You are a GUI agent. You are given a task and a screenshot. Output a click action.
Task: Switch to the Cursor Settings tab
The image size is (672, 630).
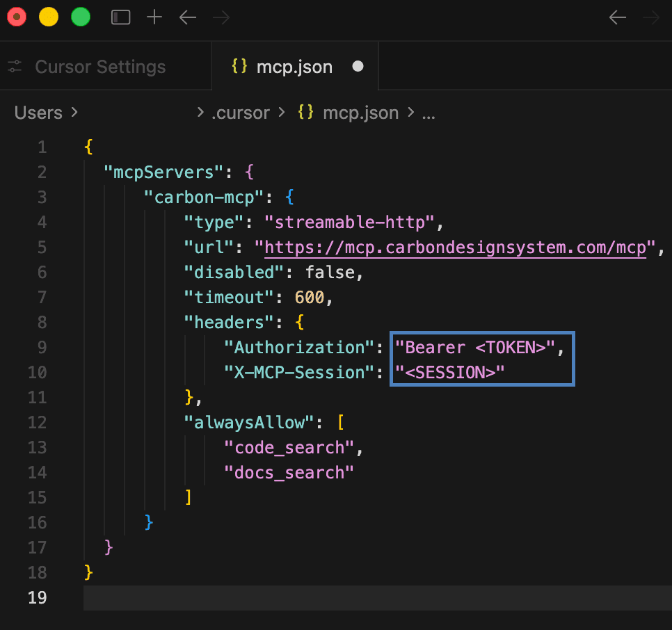click(x=99, y=66)
